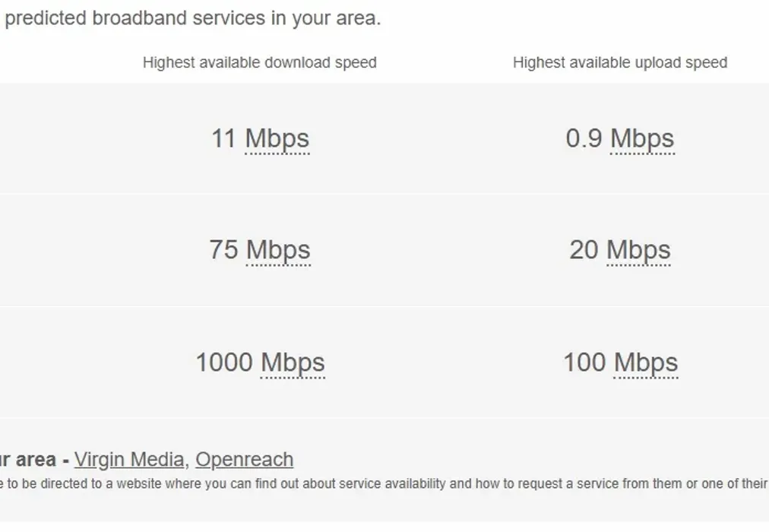
Task: Select the 0.9 upload speed number
Action: tap(584, 138)
